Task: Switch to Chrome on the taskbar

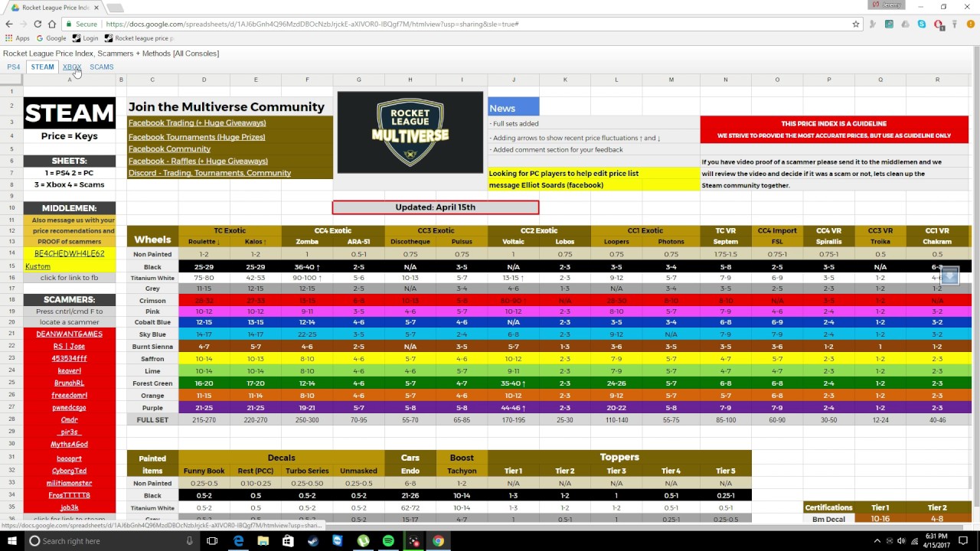Action: (x=438, y=541)
